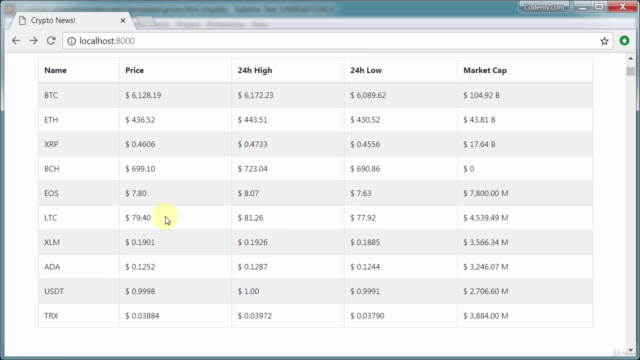Click XRP market cap $ 17.64 B

(x=479, y=144)
